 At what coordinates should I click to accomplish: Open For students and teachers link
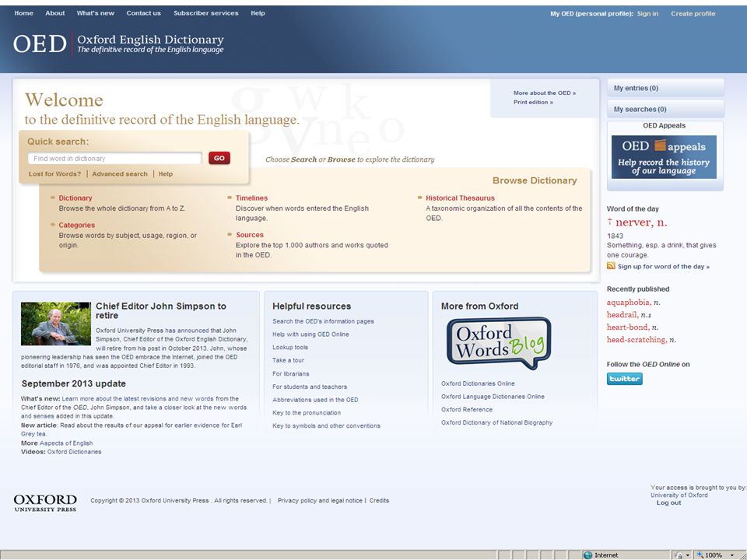pyautogui.click(x=310, y=387)
